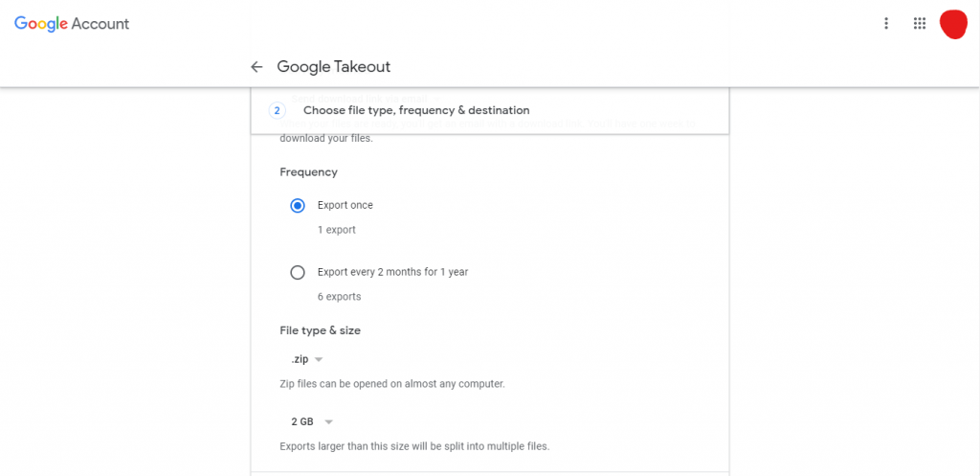Open the three-dot more options menu
The image size is (980, 476).
coord(885,24)
